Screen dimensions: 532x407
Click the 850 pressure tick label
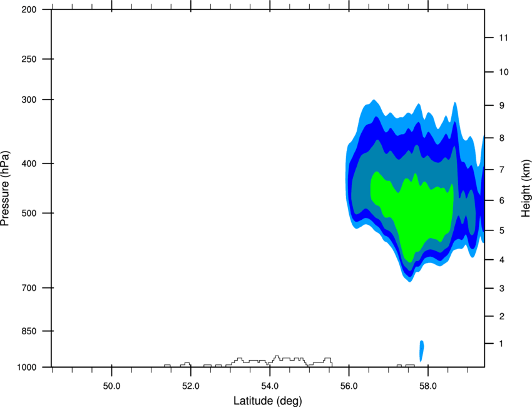coord(29,331)
